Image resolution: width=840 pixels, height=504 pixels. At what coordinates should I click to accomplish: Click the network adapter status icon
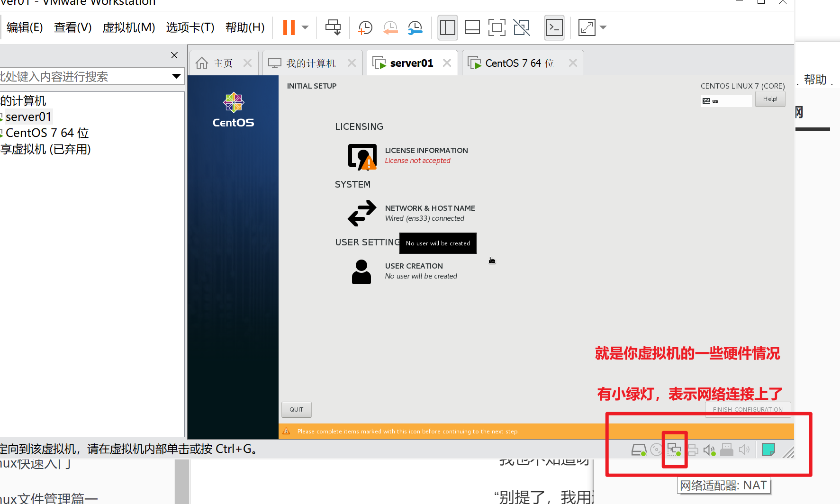click(674, 450)
